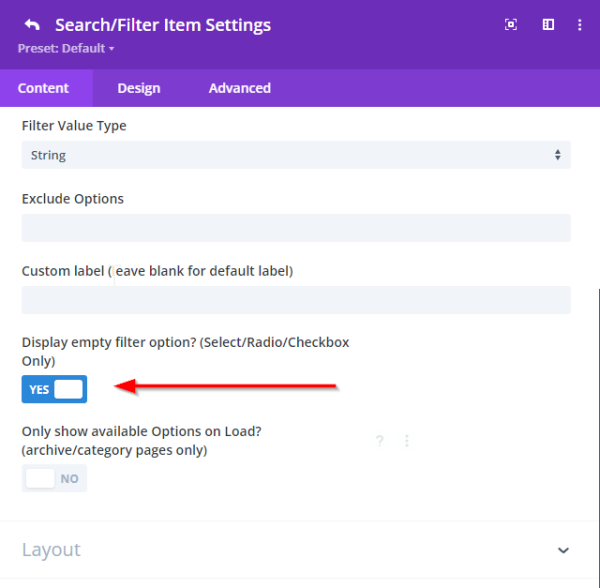Click the help question mark icon
The width and height of the screenshot is (600, 588).
pos(379,441)
